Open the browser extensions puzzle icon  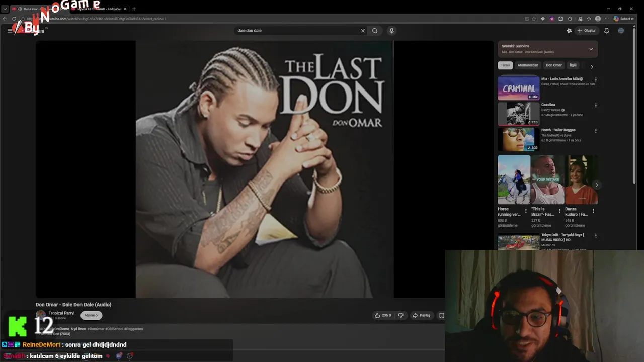570,19
